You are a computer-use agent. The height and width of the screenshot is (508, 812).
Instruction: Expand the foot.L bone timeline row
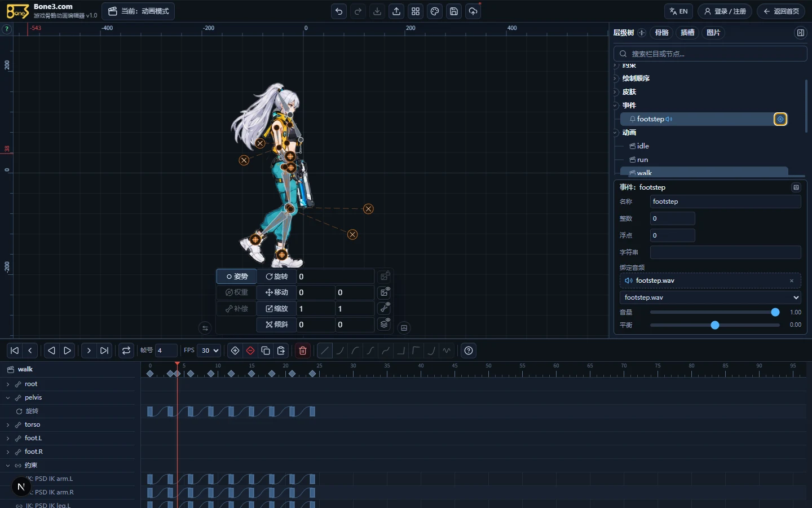[x=8, y=439]
